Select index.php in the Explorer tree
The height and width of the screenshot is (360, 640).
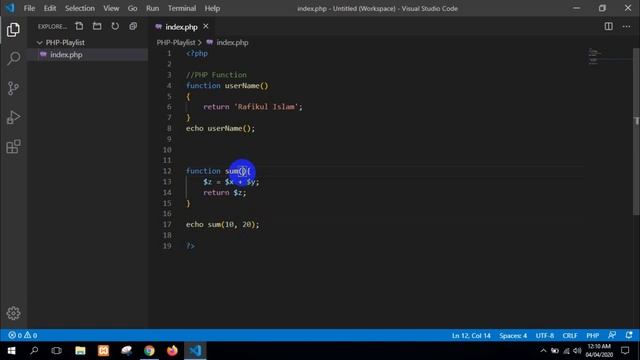[87, 55]
